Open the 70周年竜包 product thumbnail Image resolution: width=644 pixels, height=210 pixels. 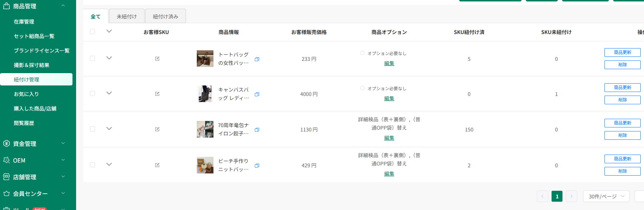(x=205, y=129)
